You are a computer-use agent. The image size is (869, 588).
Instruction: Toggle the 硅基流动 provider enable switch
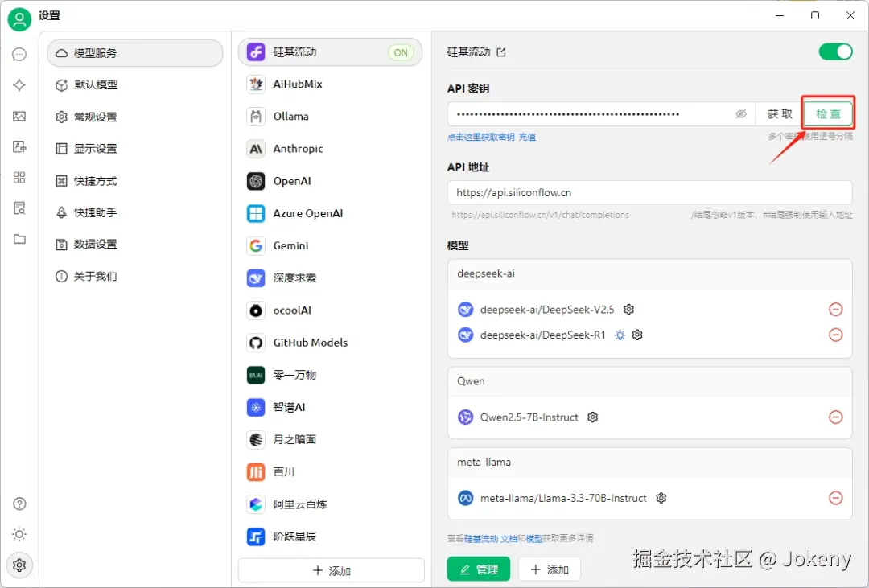[x=836, y=51]
